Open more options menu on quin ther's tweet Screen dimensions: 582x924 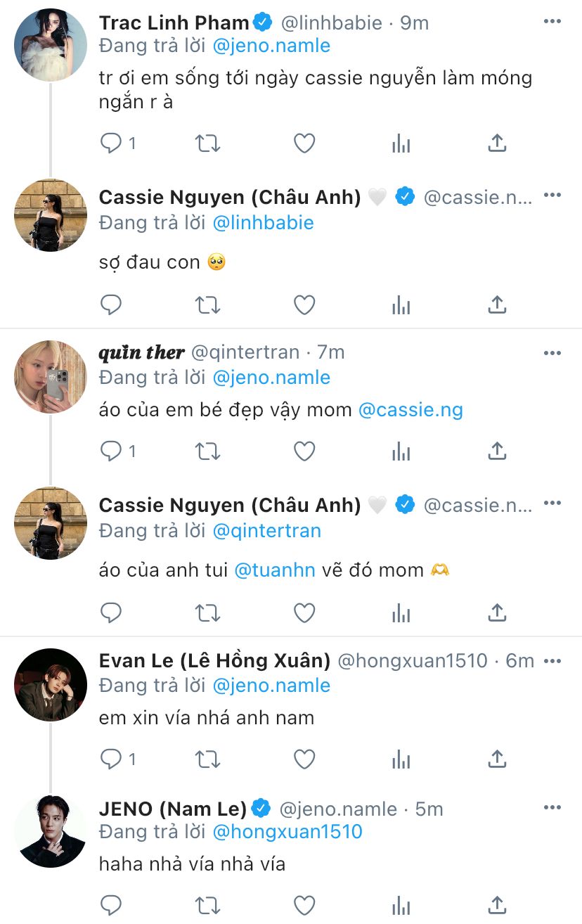(x=552, y=352)
